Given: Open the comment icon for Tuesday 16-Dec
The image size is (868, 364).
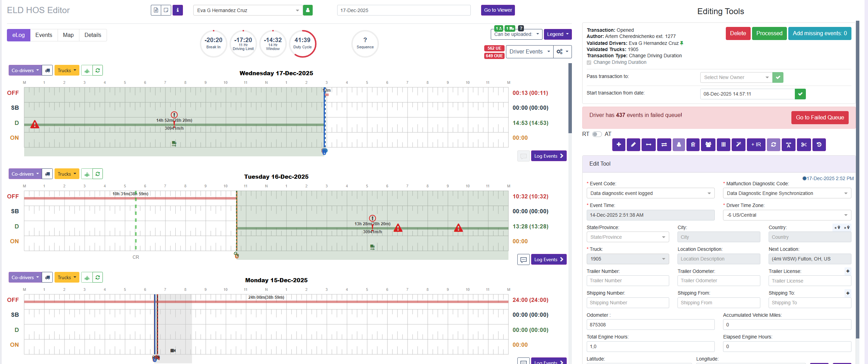Looking at the screenshot, I should 524,259.
